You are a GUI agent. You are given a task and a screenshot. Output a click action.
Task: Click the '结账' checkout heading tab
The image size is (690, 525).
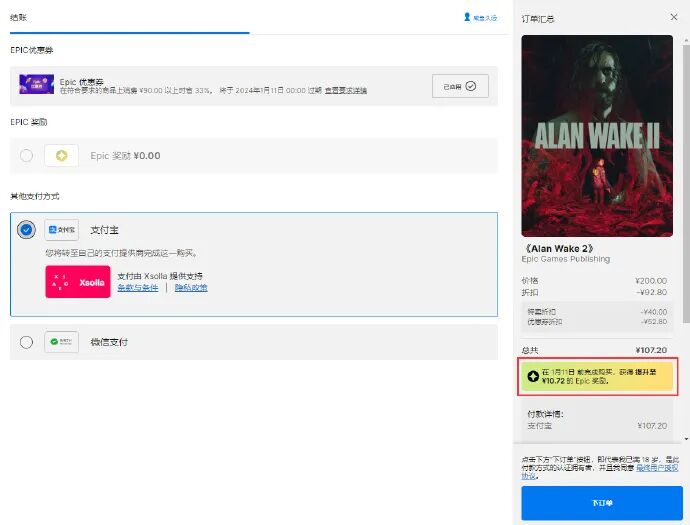[18, 18]
